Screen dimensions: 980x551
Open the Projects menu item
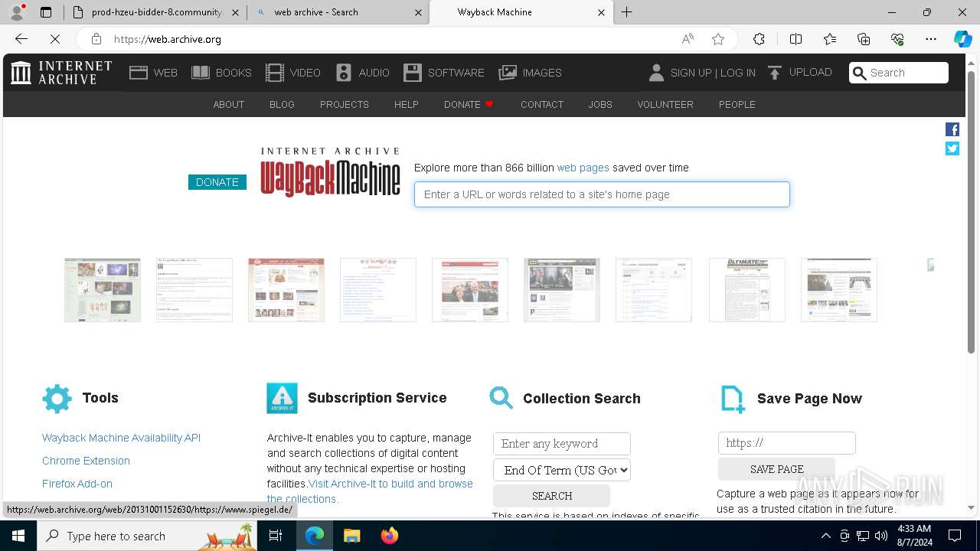tap(345, 104)
